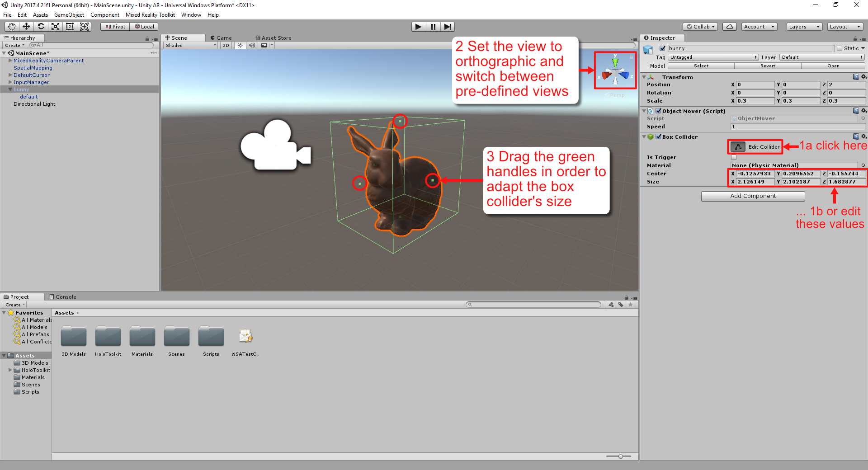Toggle the Static checkbox for bunny
This screenshot has width=868, height=470.
point(840,48)
